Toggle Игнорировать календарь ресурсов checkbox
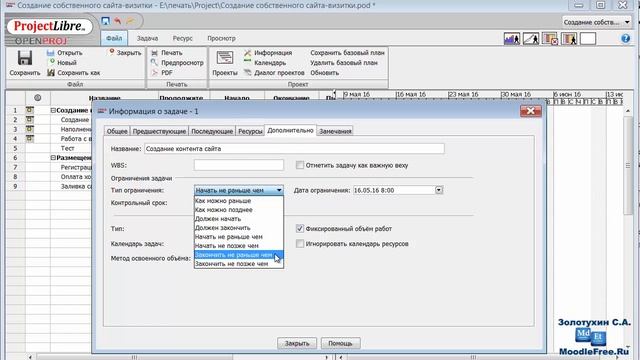640x360 pixels. 300,244
